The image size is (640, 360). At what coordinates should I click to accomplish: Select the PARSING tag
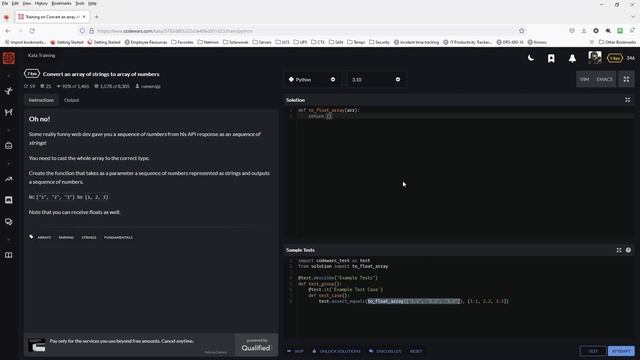pyautogui.click(x=66, y=237)
